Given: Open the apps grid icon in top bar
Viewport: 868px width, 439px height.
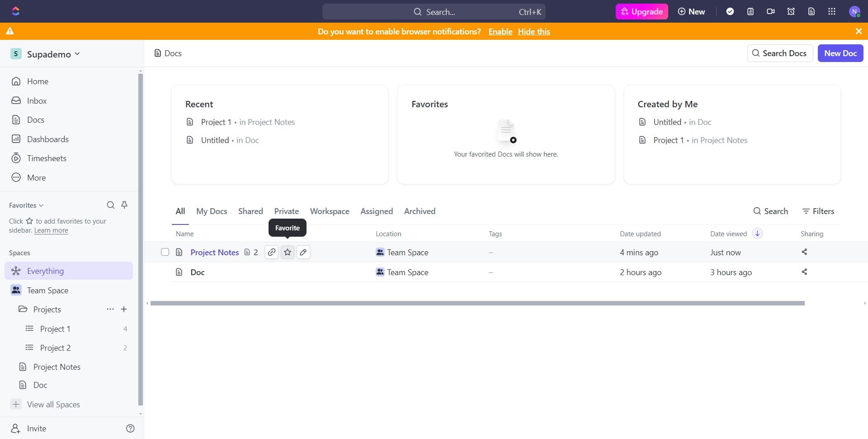Looking at the screenshot, I should (x=831, y=12).
